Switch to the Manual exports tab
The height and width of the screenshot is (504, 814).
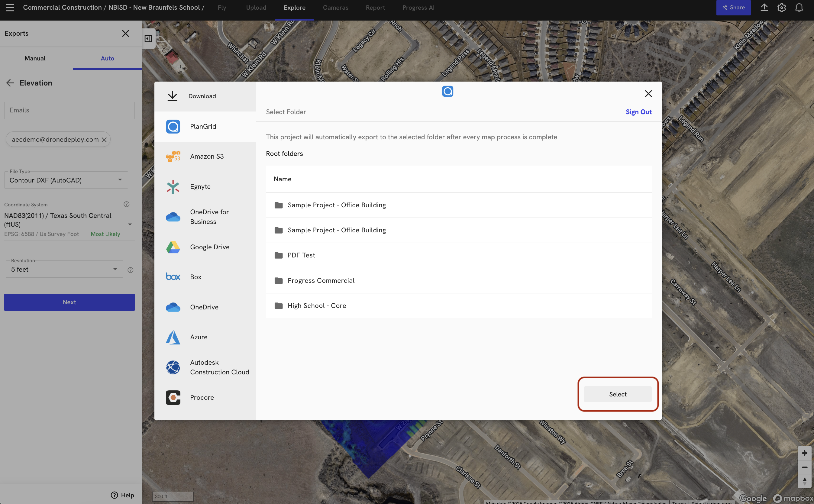click(x=35, y=58)
